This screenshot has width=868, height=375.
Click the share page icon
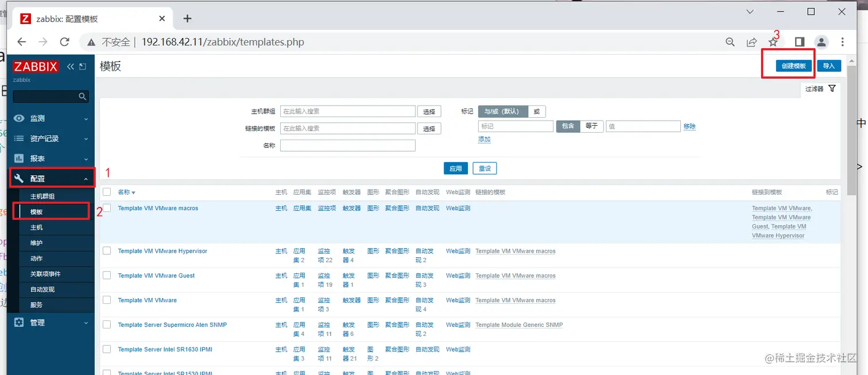(751, 42)
